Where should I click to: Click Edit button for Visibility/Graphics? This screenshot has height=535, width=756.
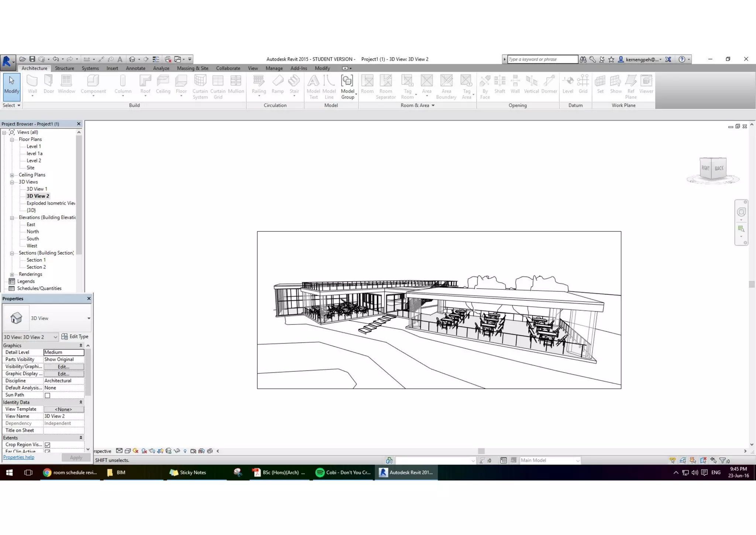click(63, 367)
